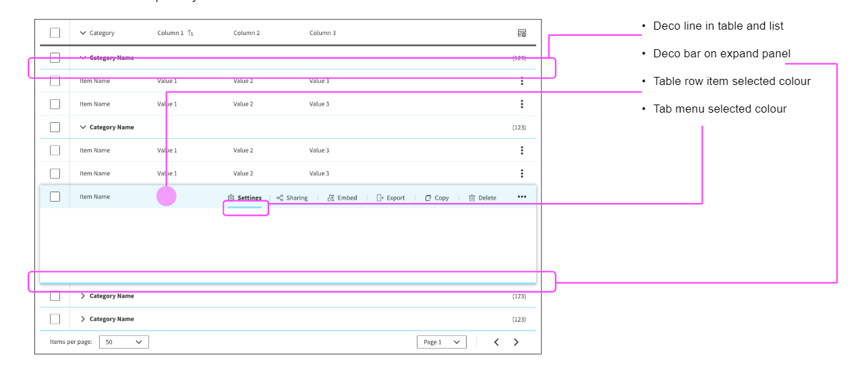Click the Embed icon in row toolbar
868x377 pixels.
[x=330, y=198]
